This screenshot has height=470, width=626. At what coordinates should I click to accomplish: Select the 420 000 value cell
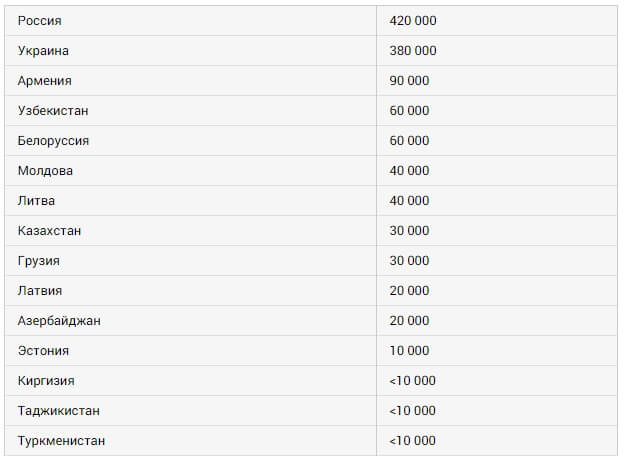(413, 21)
